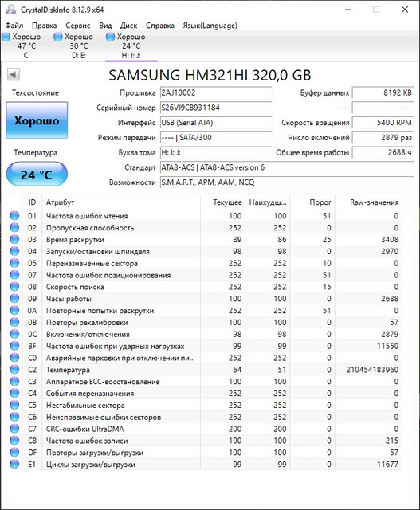420x510 pixels.
Task: Click status icon for C0 Аварийные парковки row
Action: 14,358
